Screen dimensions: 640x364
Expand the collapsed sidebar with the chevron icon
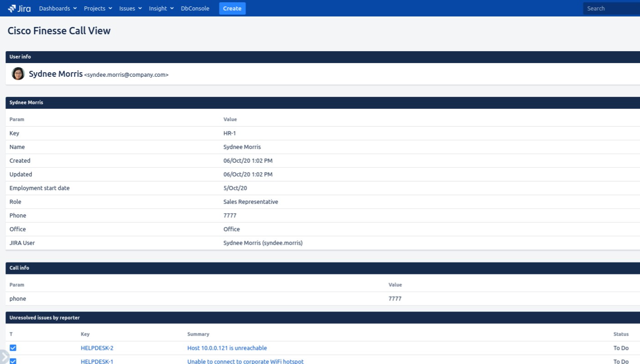4,357
